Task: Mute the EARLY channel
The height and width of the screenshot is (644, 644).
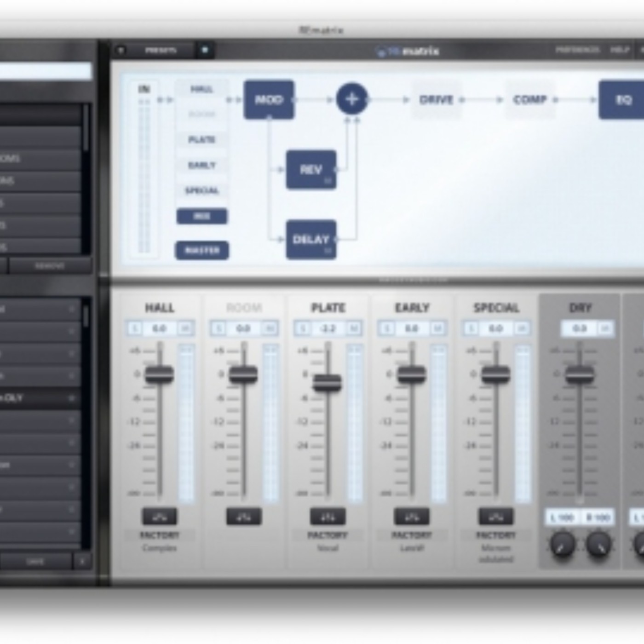Action: pos(437,328)
